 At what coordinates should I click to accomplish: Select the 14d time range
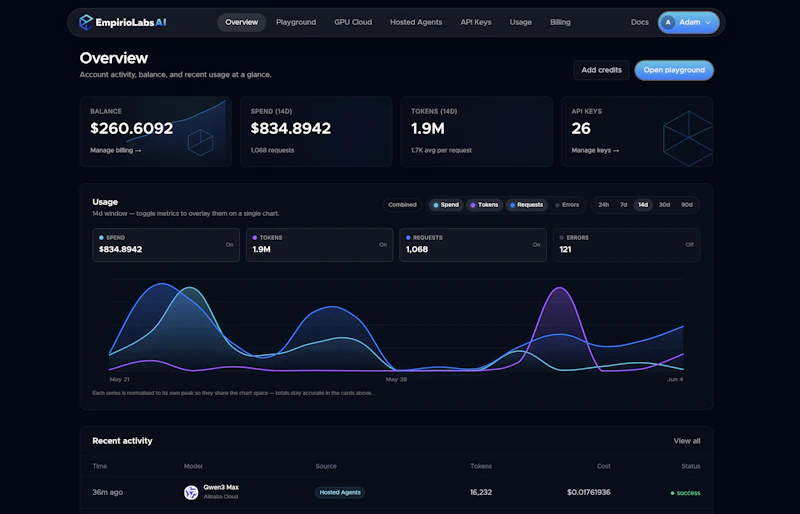(x=643, y=205)
